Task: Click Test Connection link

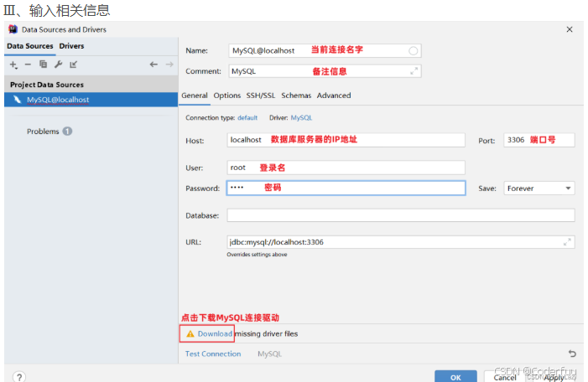Action: (213, 354)
